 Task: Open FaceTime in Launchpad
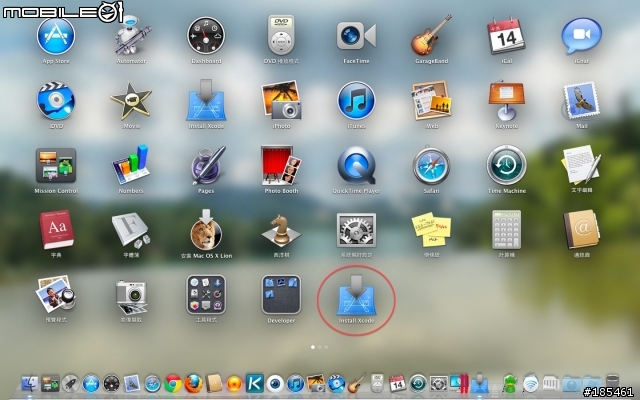[356, 36]
